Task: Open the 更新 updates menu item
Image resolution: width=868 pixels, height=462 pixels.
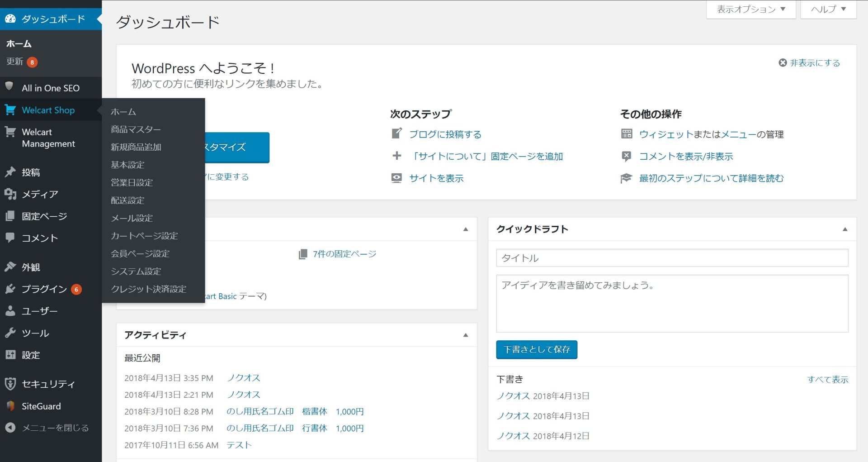Action: 22,62
